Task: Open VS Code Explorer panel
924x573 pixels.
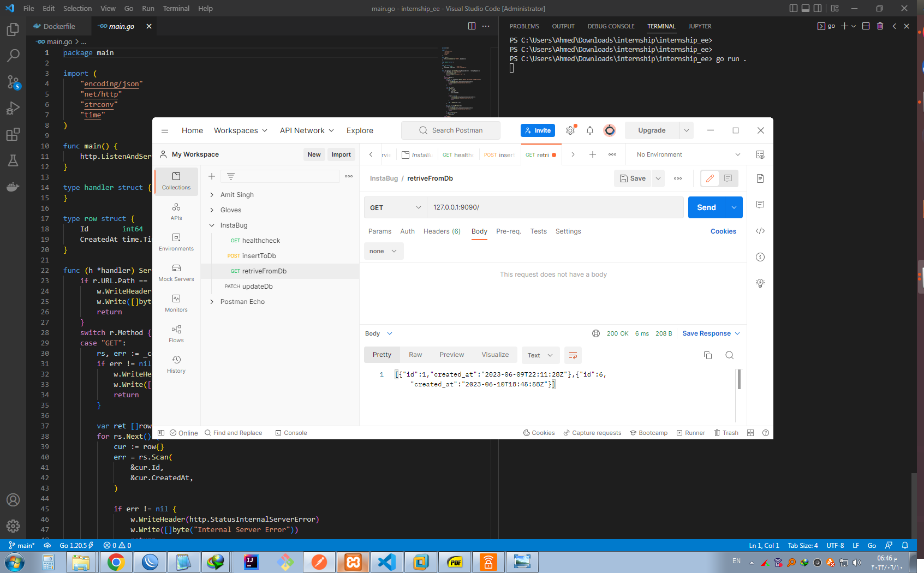Action: 13,29
